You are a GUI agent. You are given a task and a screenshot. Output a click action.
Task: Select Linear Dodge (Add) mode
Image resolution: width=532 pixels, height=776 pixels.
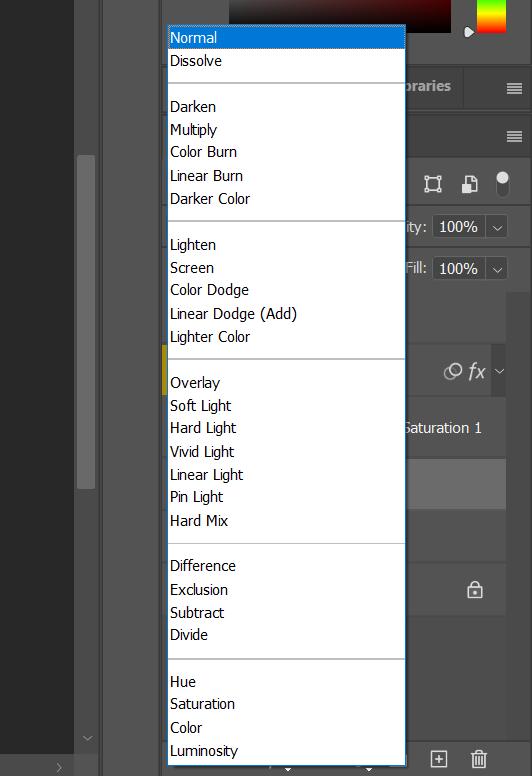pos(287,314)
